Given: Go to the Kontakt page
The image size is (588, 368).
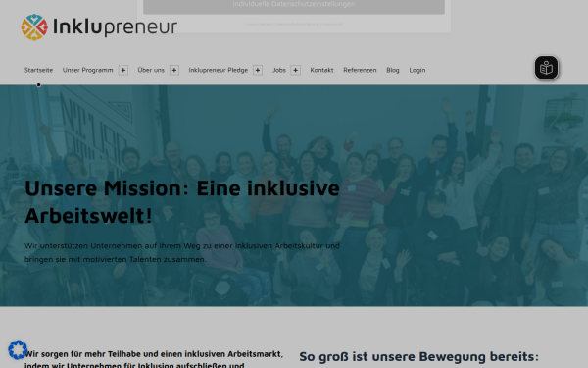Looking at the screenshot, I should (x=321, y=70).
